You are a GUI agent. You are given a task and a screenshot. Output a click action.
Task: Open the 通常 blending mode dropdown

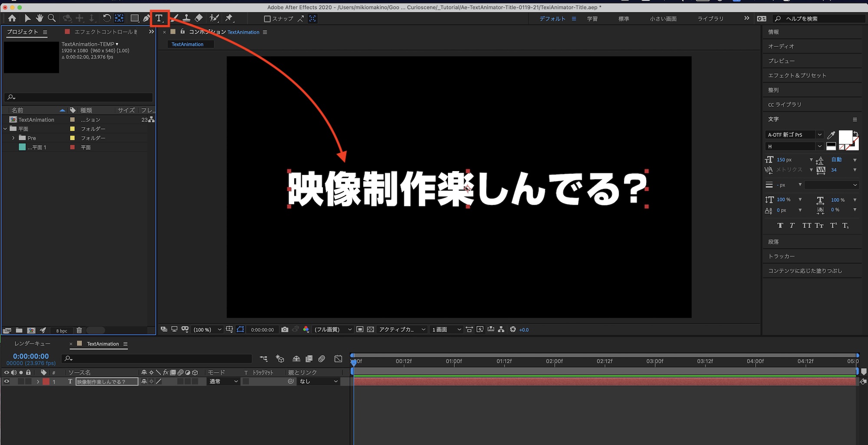(224, 381)
